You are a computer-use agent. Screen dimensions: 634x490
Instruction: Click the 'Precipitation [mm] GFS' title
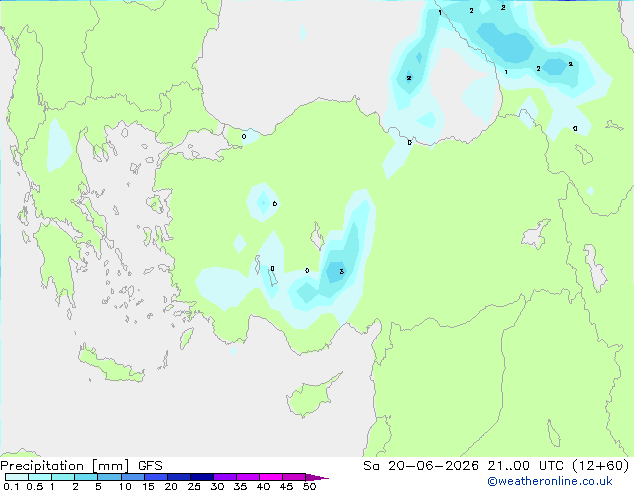point(81,466)
